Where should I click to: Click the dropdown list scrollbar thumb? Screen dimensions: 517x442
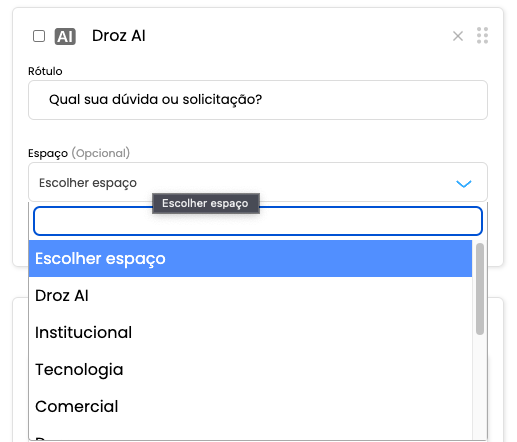[x=480, y=289]
